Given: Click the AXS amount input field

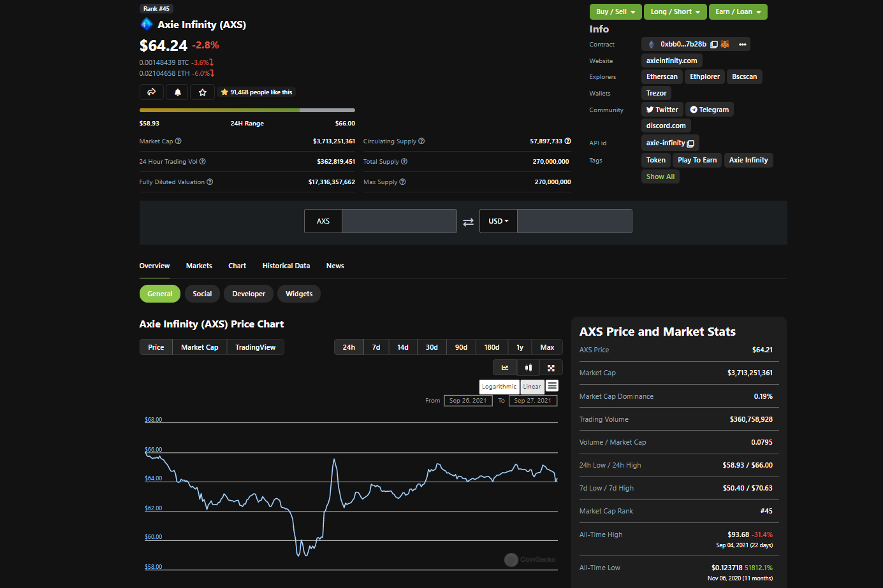Looking at the screenshot, I should (399, 221).
